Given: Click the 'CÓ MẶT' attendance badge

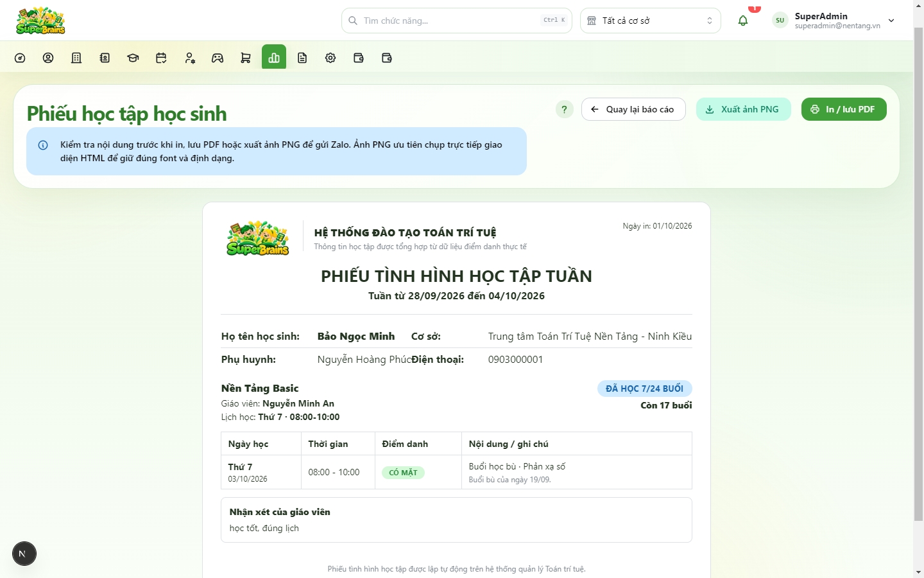Looking at the screenshot, I should pyautogui.click(x=403, y=473).
